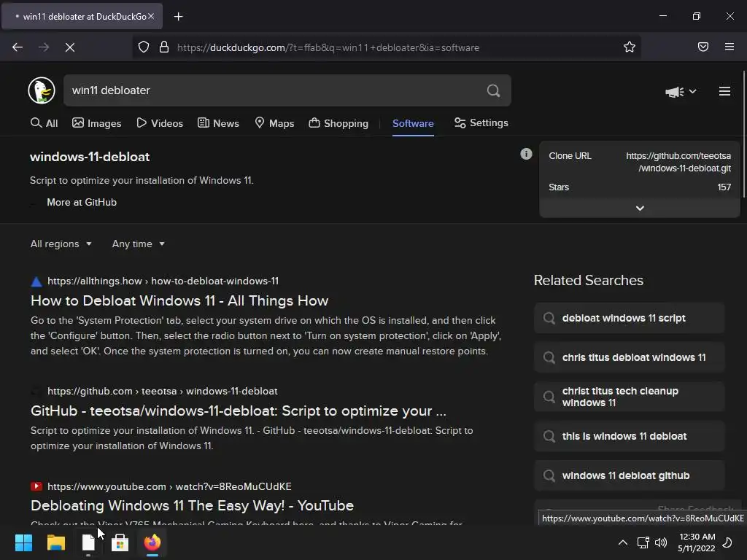Switch to the All results tab
747x560 pixels.
44,123
